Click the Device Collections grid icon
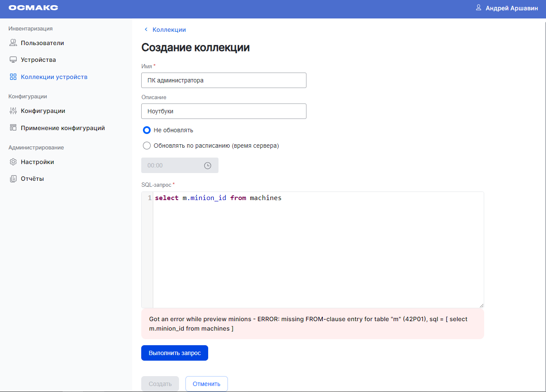 point(13,77)
